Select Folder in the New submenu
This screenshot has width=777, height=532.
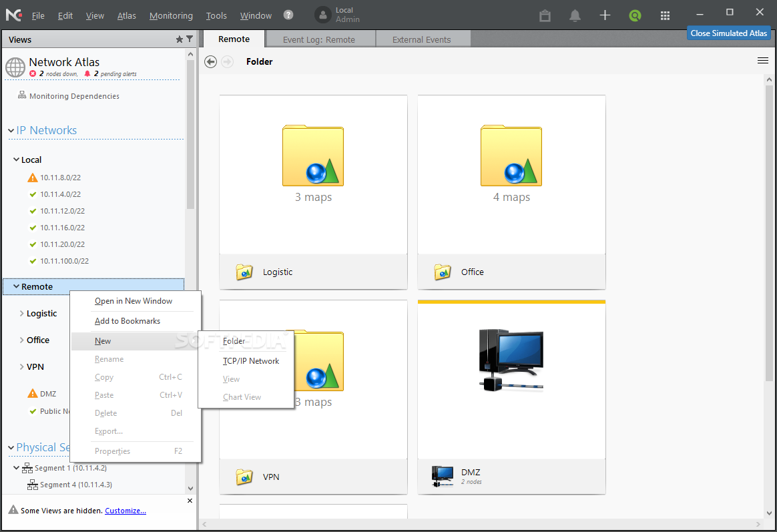pyautogui.click(x=246, y=341)
